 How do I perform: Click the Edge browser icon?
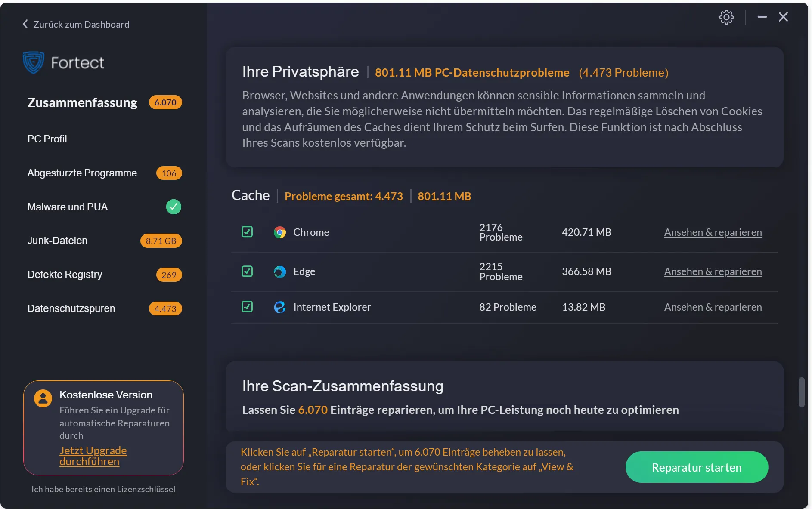pyautogui.click(x=280, y=271)
